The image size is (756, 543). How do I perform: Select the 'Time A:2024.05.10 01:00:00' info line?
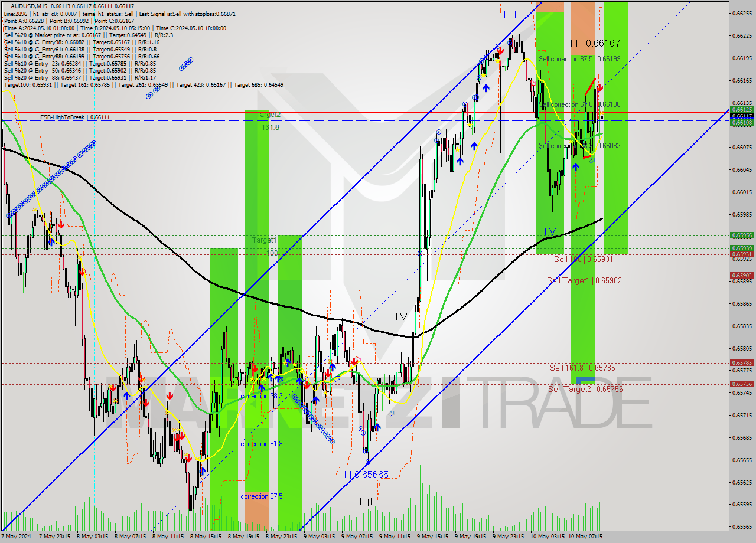coord(115,28)
